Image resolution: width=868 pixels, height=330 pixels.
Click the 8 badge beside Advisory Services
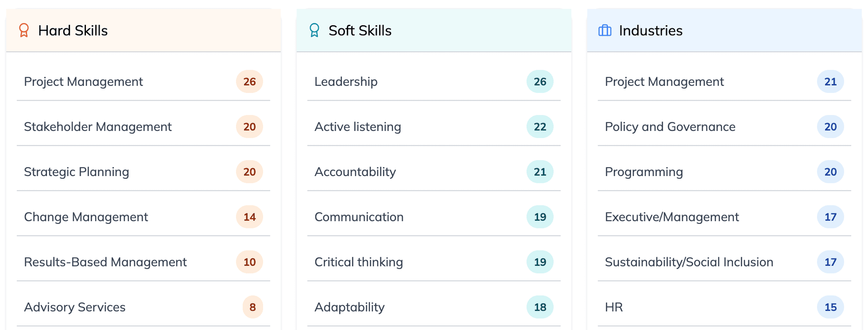tap(252, 307)
